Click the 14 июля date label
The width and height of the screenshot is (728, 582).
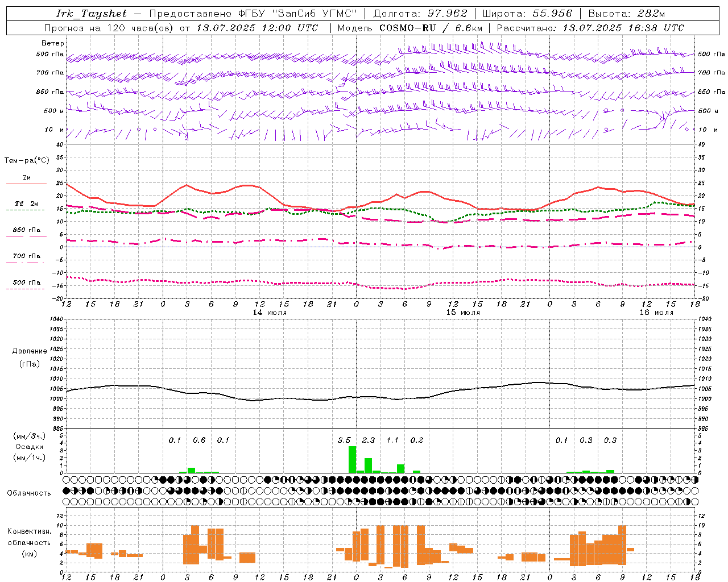[270, 313]
